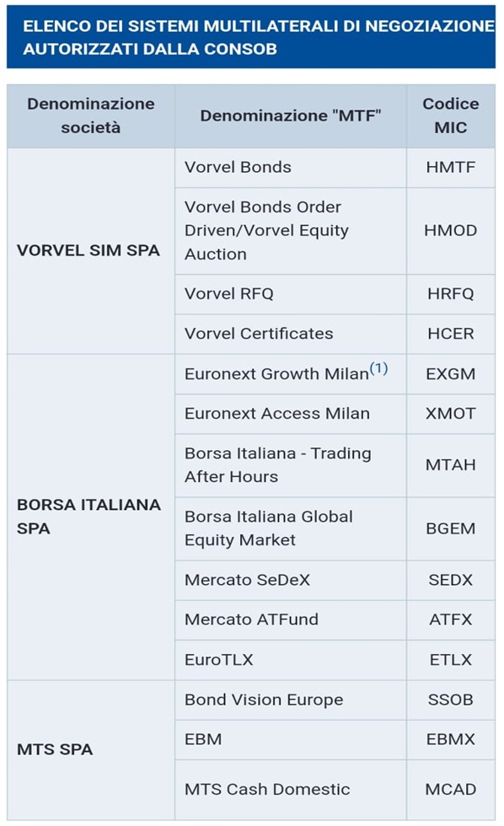This screenshot has width=504, height=826.
Task: Click Borsa Italiana - Trading After Hours
Action: pos(277,465)
